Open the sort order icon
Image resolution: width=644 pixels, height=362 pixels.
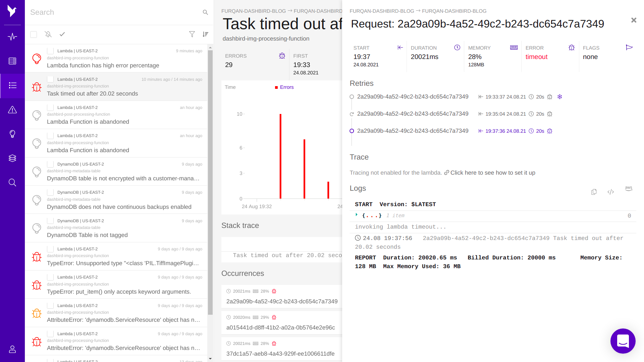click(206, 34)
